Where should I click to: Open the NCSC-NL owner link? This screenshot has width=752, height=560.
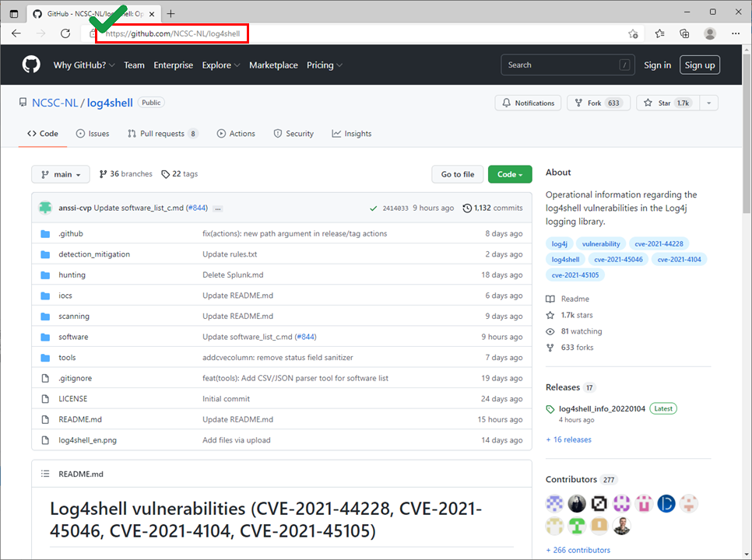(54, 103)
